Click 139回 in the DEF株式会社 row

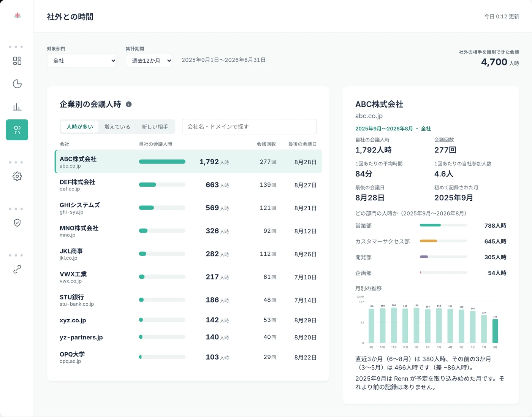pyautogui.click(x=268, y=185)
